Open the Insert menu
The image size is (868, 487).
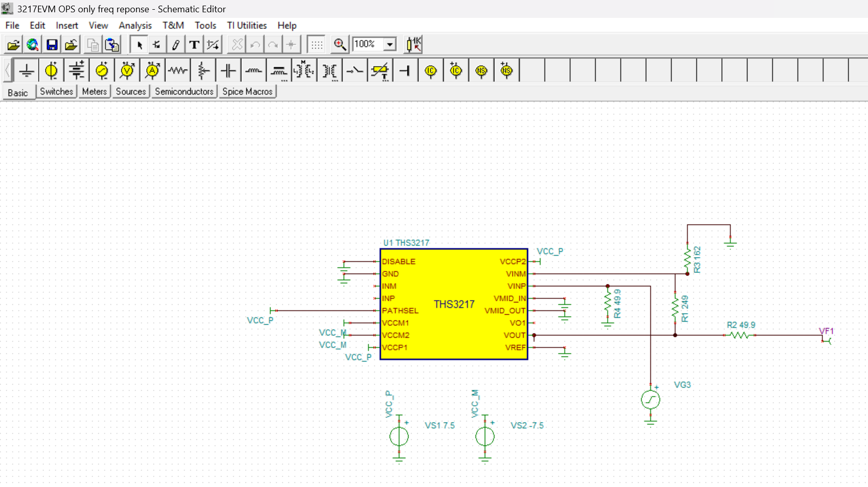pyautogui.click(x=67, y=26)
